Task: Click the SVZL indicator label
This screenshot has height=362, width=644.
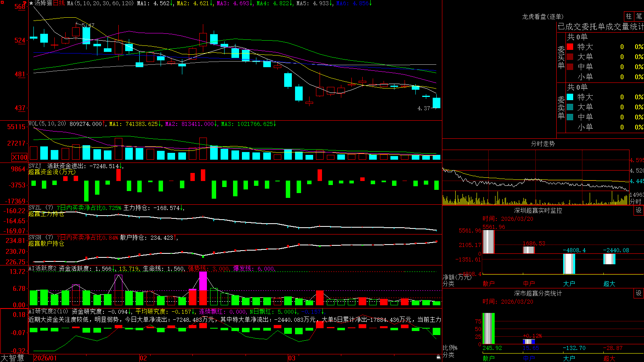Action: click(x=35, y=208)
